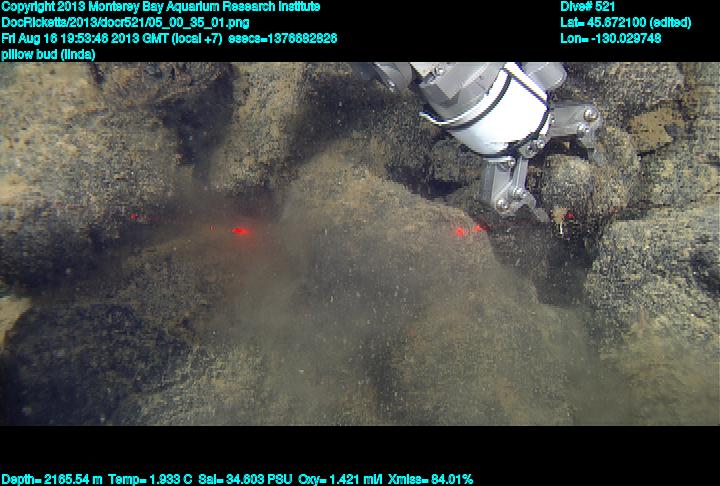Click the Depth reading in status line

(49, 479)
